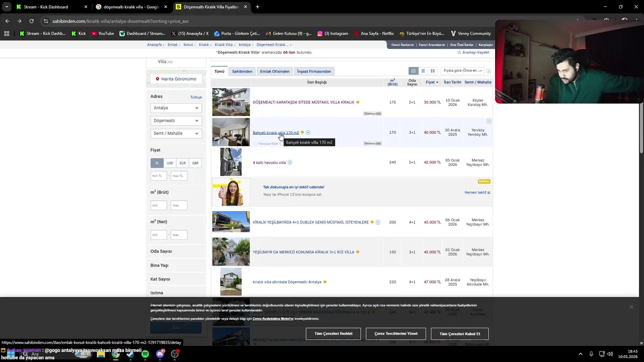
Task: Click the min TL price input
Action: [x=158, y=176]
